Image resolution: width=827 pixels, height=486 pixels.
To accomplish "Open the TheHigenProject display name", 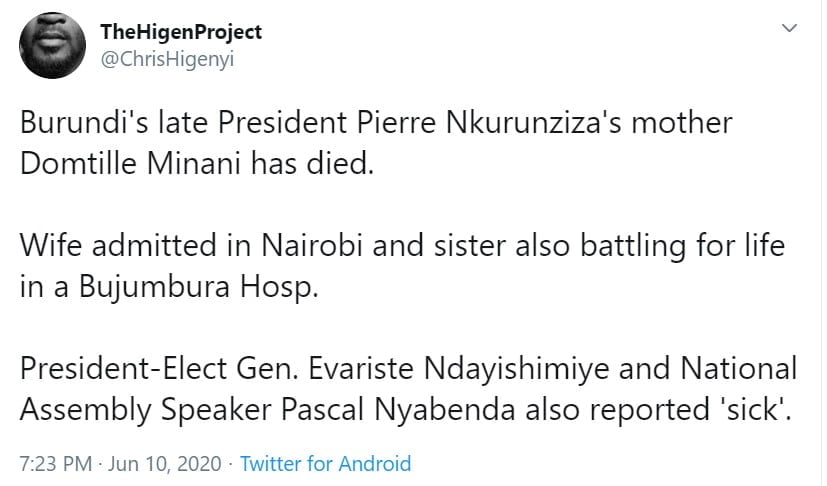I will click(181, 32).
